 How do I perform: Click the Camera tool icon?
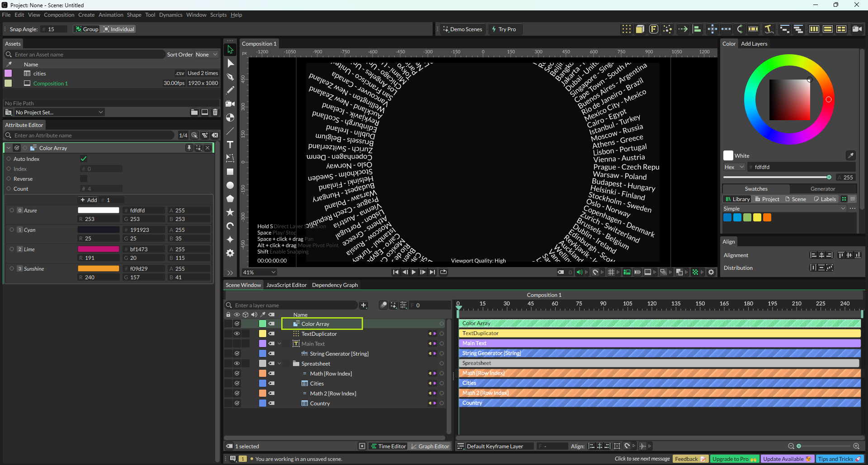coord(230,104)
